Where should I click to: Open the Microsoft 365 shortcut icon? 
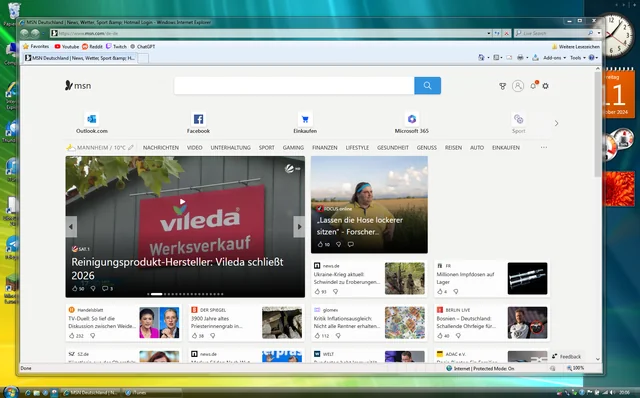pyautogui.click(x=411, y=119)
